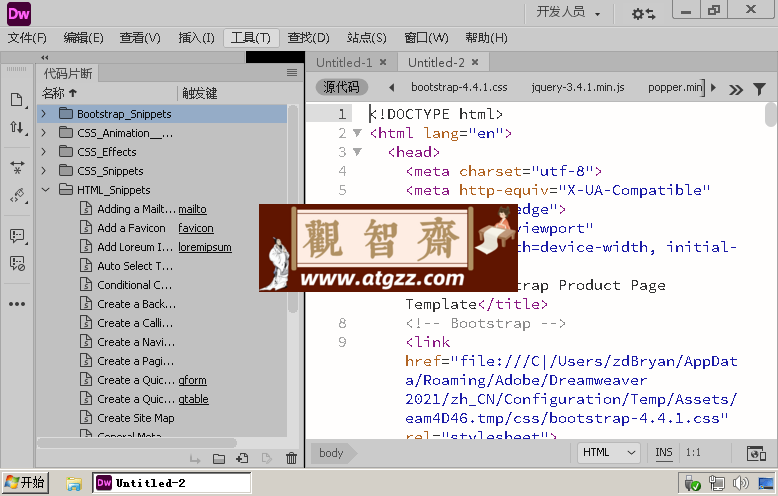Open the 开发人员 workspace dropdown
778x496 pixels.
click(x=568, y=12)
